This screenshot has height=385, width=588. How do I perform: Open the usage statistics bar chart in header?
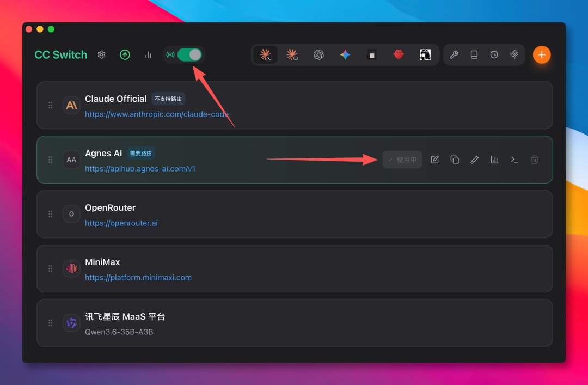(148, 55)
